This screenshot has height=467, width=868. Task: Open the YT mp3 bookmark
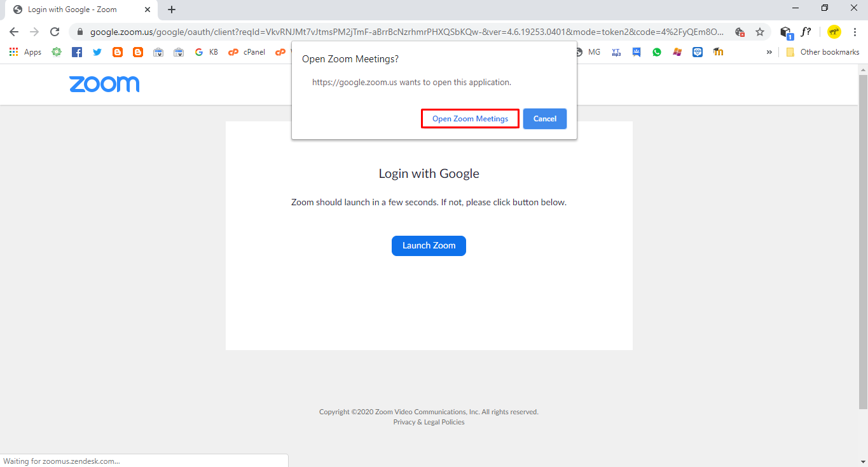(616, 52)
